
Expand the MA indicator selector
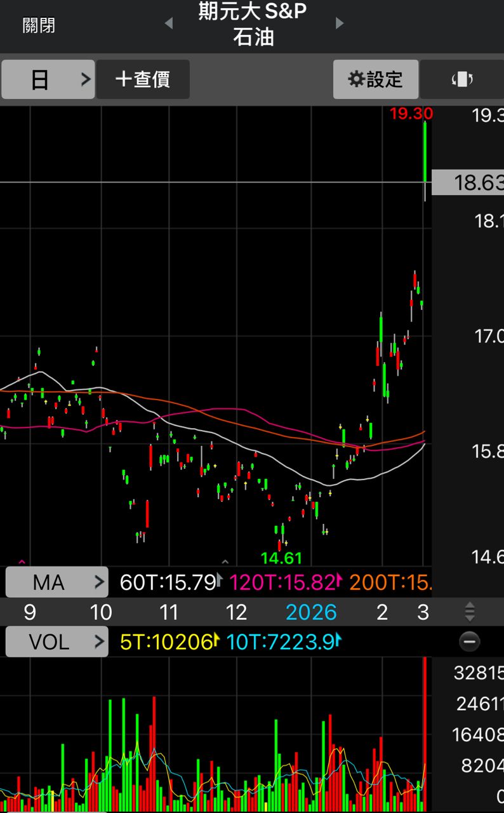[56, 582]
